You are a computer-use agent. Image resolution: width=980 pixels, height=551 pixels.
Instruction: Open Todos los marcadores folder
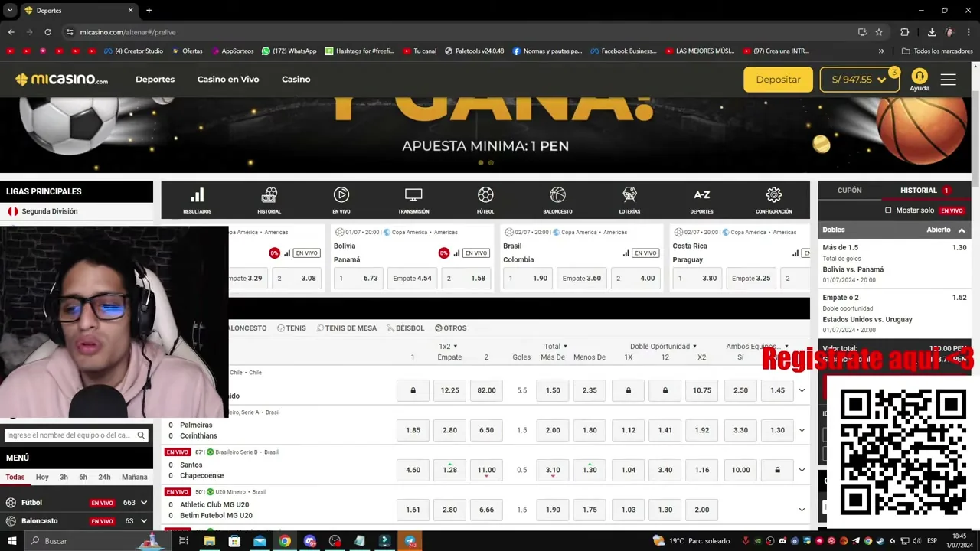pyautogui.click(x=937, y=51)
